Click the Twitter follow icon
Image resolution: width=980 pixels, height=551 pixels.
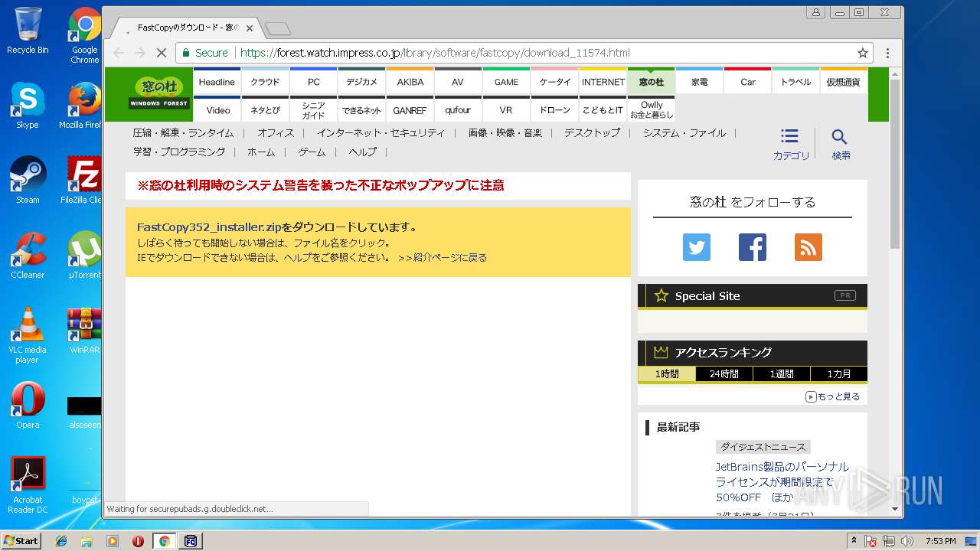696,247
